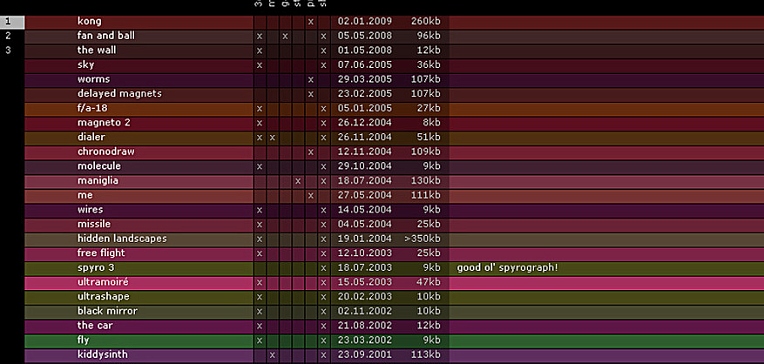Click the >350kb size value
The height and width of the screenshot is (364, 764).
coord(422,239)
